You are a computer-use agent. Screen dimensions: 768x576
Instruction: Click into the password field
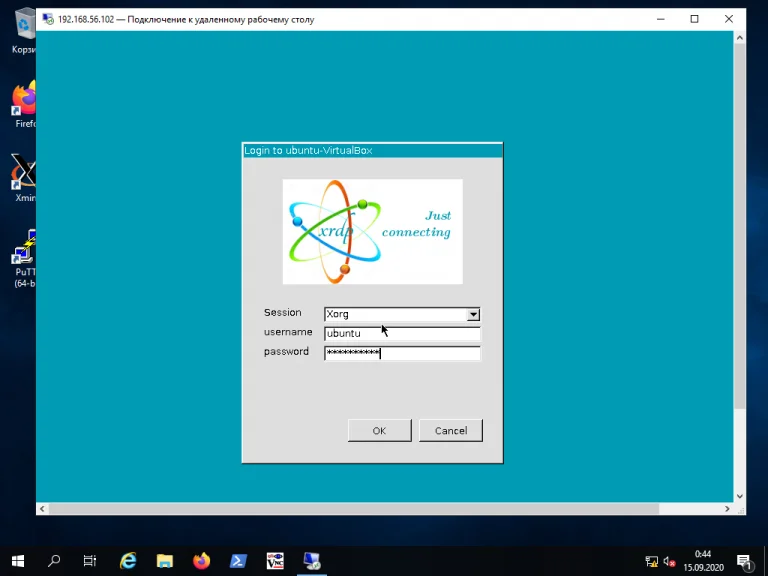click(x=402, y=353)
